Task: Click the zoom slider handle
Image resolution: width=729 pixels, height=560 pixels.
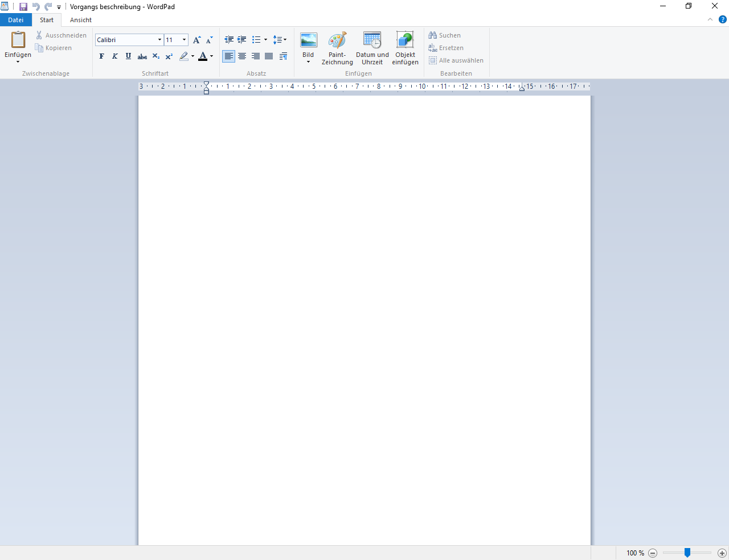Action: (687, 553)
